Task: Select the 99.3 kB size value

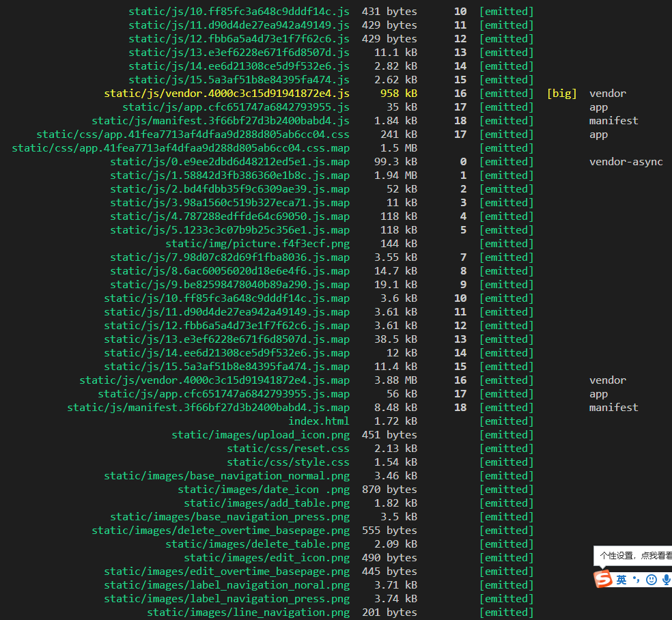Action: 395,162
